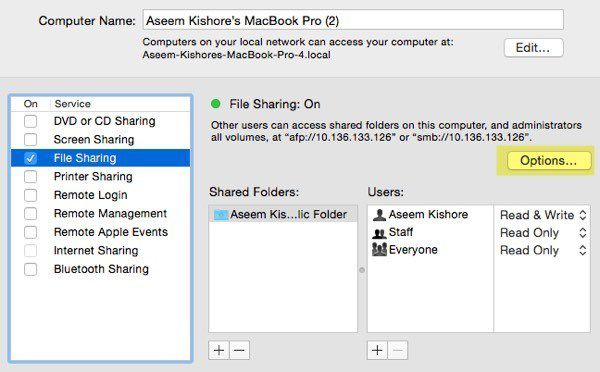
Task: Select the Aseem Kis...lic Folder shared folder
Action: pos(283,214)
